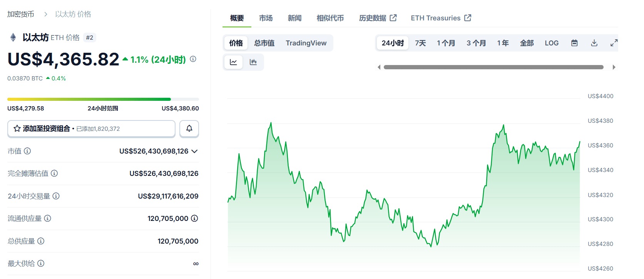Open the 新闻 tab
The width and height of the screenshot is (644, 279).
pyautogui.click(x=294, y=18)
